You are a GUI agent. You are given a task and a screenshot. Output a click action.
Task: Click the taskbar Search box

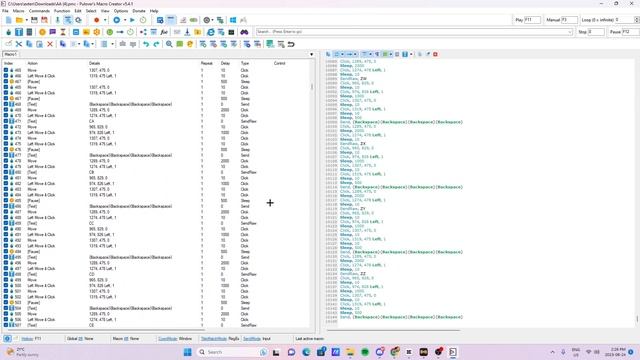point(232,352)
